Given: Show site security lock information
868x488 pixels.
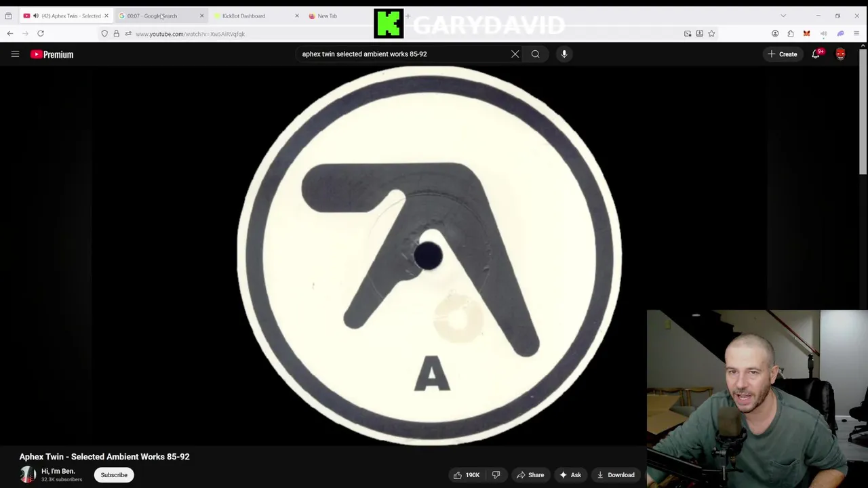Looking at the screenshot, I should (116, 33).
